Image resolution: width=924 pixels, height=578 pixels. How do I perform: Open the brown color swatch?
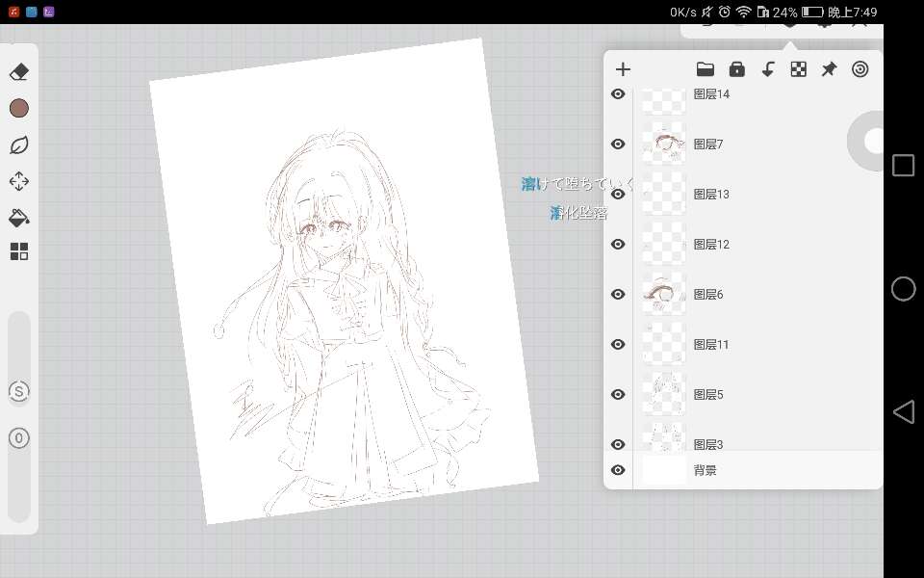[x=19, y=108]
